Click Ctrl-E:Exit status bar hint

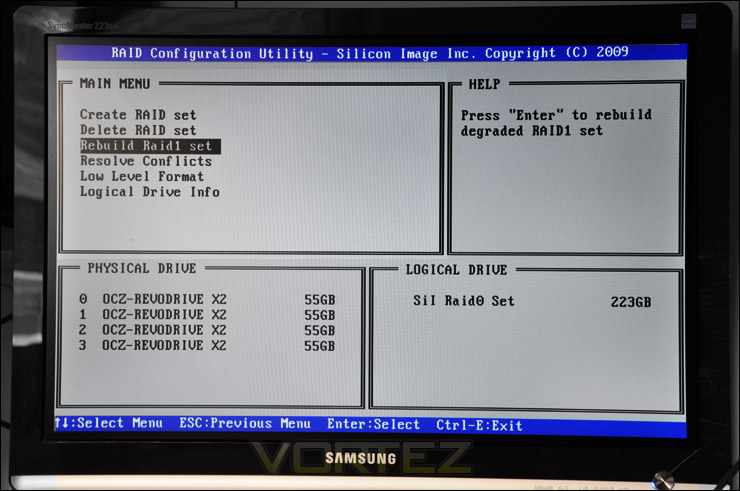(479, 425)
